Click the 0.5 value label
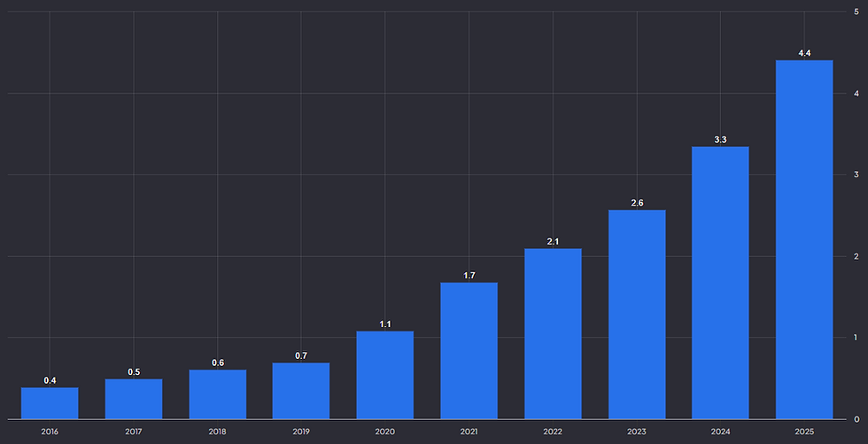 coord(134,372)
